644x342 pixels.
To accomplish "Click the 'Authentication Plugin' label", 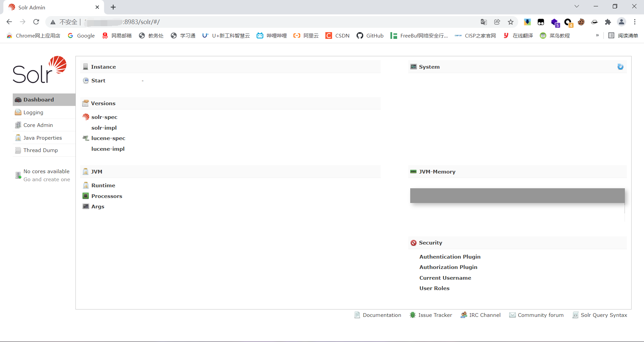I will coord(450,257).
